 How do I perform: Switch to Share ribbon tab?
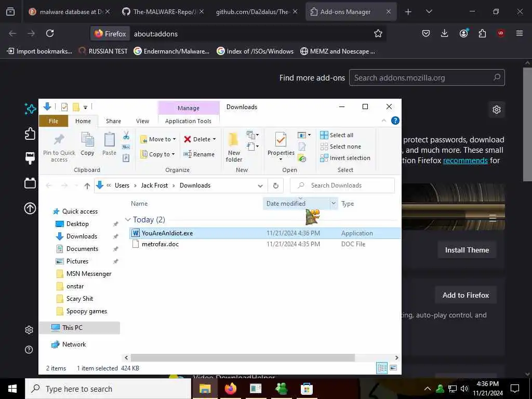click(113, 121)
